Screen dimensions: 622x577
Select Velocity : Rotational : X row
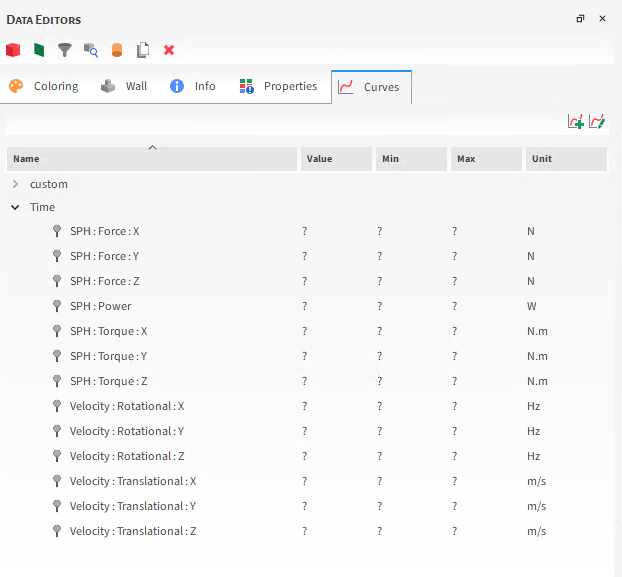tap(307, 406)
